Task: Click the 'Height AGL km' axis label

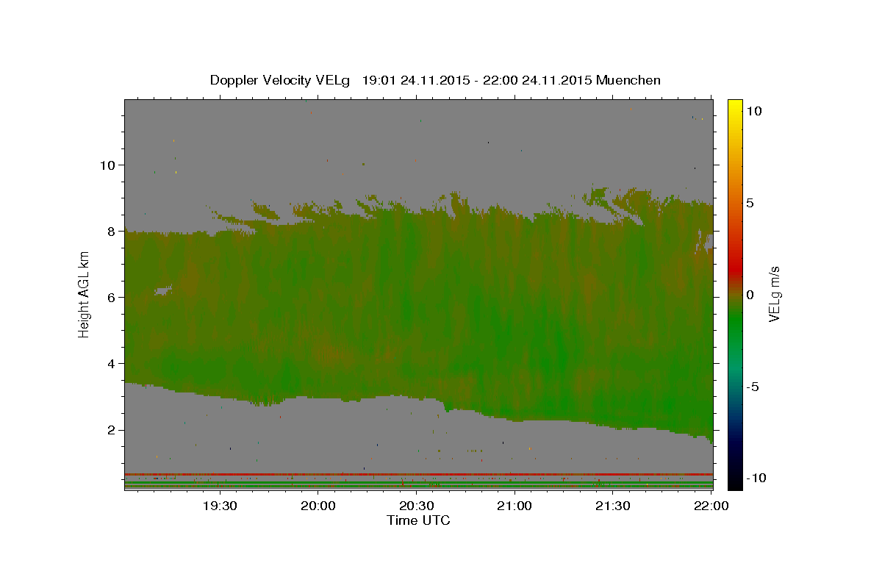Action: pyautogui.click(x=85, y=294)
